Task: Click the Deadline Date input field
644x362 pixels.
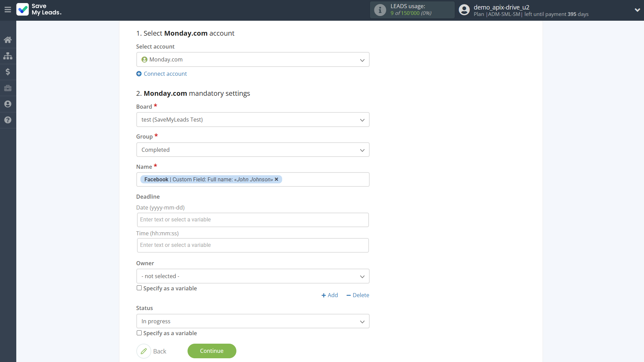Action: pos(252,220)
